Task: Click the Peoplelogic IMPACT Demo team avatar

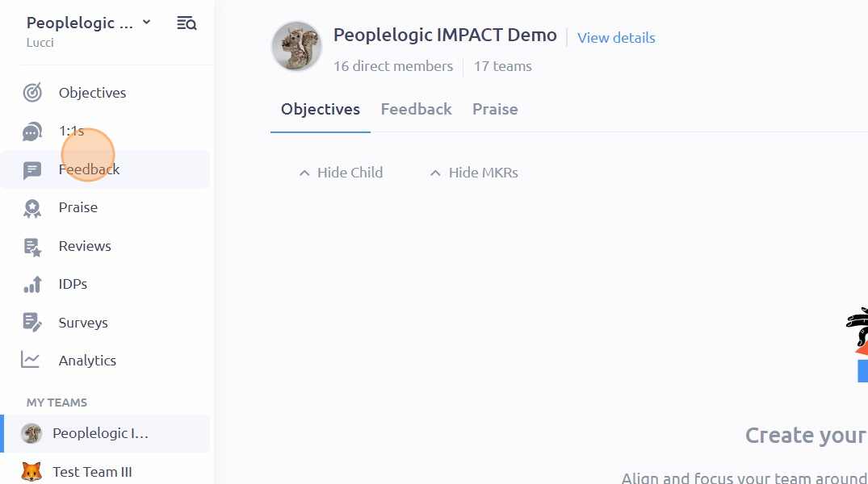Action: [x=296, y=47]
